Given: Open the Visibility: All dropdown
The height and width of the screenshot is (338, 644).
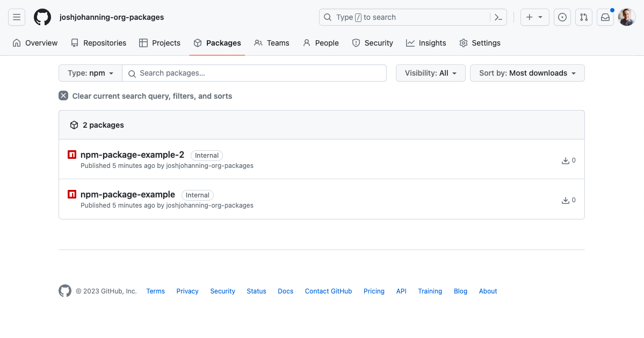Looking at the screenshot, I should click(430, 73).
